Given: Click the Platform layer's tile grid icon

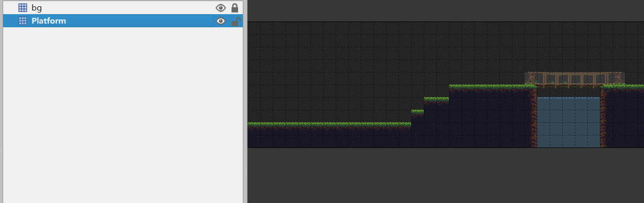Looking at the screenshot, I should tap(23, 21).
